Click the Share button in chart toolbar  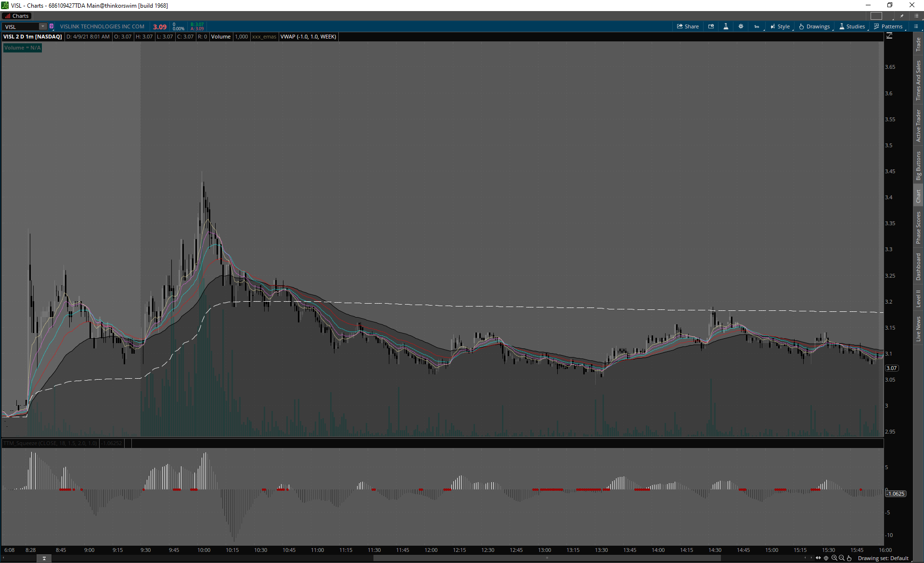coord(688,26)
